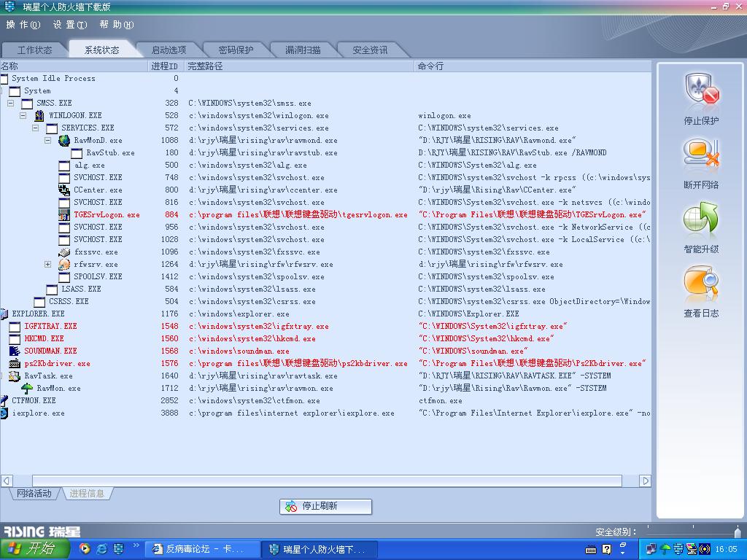The width and height of the screenshot is (747, 560).
Task: Open the 设置(T) menu
Action: tap(69, 24)
